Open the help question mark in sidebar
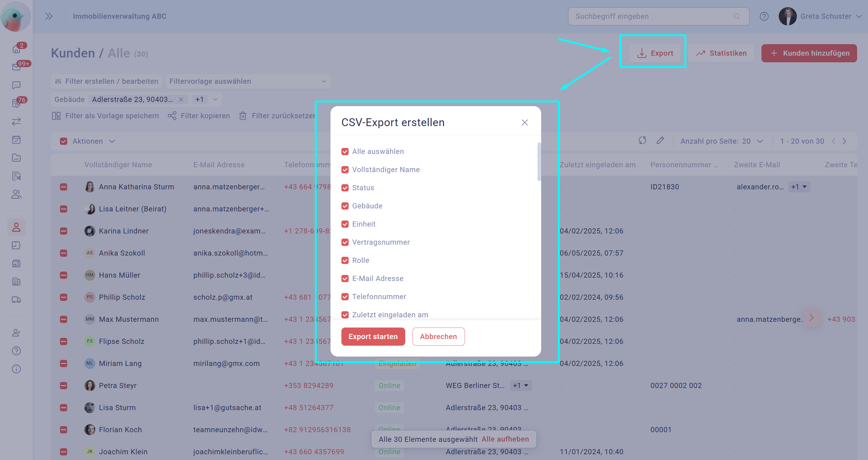 16,351
